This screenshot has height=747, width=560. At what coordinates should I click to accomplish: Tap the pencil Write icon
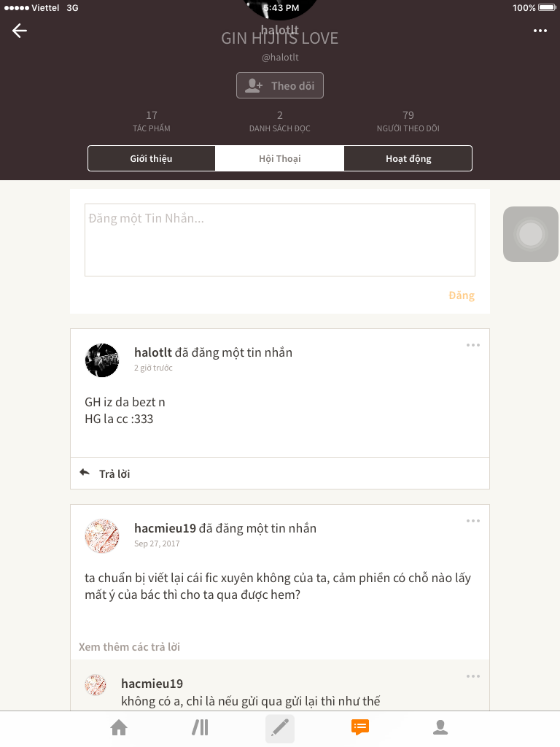pos(280,729)
